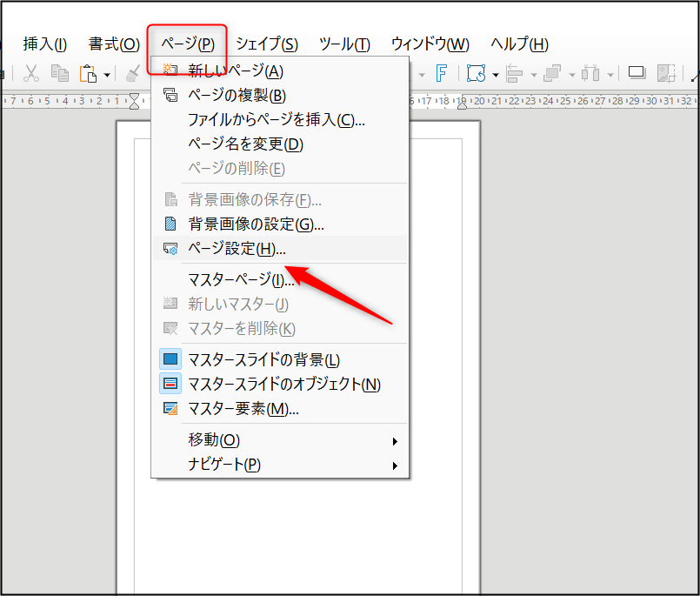Viewport: 700px width, 596px height.
Task: Click the duplicate icon beside ページの複製
Action: pos(170,95)
